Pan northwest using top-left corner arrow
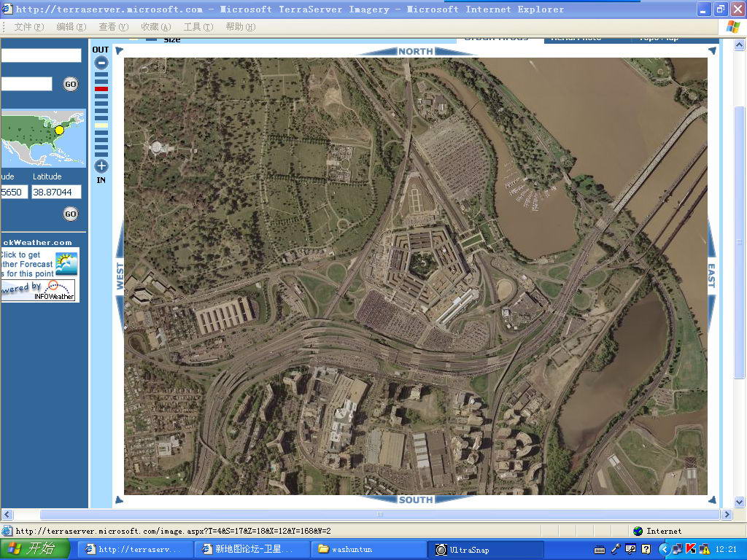This screenshot has height=560, width=747. click(x=119, y=50)
